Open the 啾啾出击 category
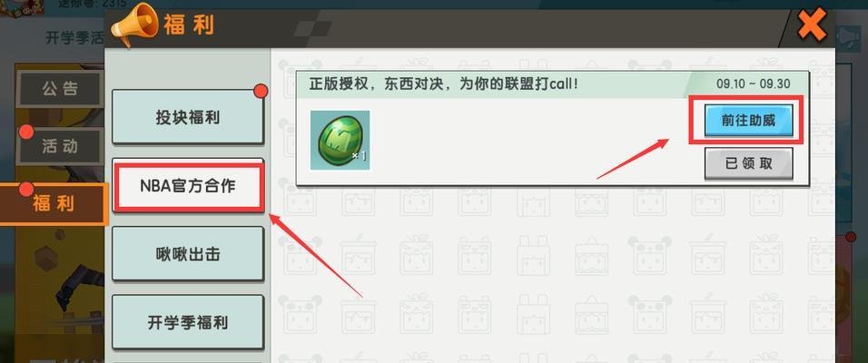This screenshot has height=363, width=868. (x=188, y=254)
